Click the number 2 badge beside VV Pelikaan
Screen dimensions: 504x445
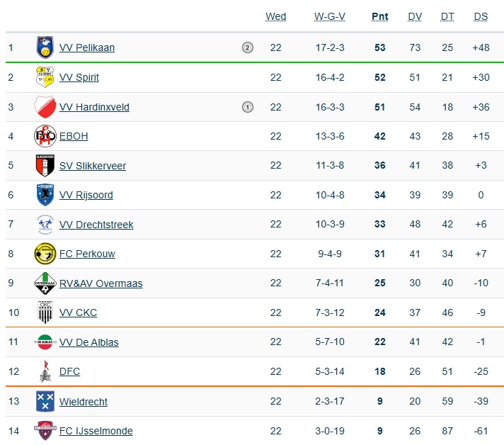[x=247, y=48]
